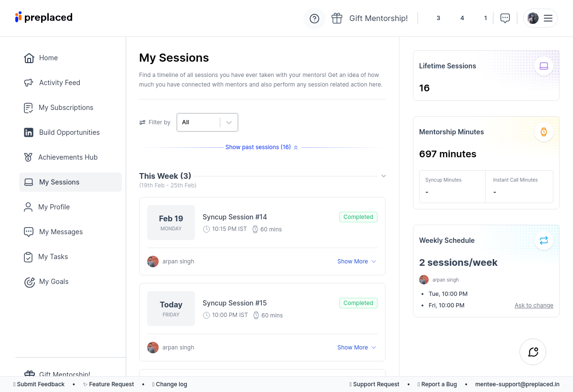The image size is (573, 392).
Task: Click arpan singh avatar on Session #15
Action: click(x=153, y=348)
